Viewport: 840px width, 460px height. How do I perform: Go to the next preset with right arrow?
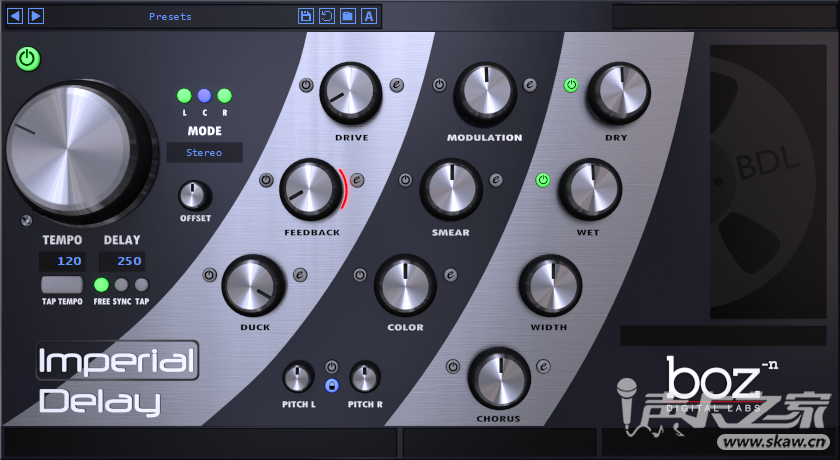click(x=36, y=16)
